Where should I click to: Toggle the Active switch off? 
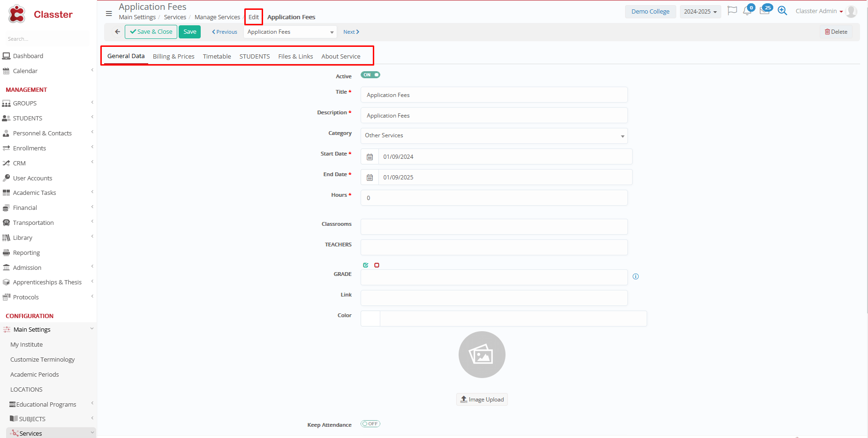click(x=370, y=75)
